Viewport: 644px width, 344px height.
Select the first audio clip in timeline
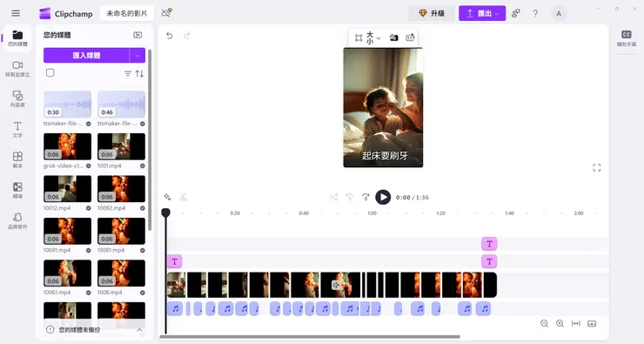coord(176,308)
